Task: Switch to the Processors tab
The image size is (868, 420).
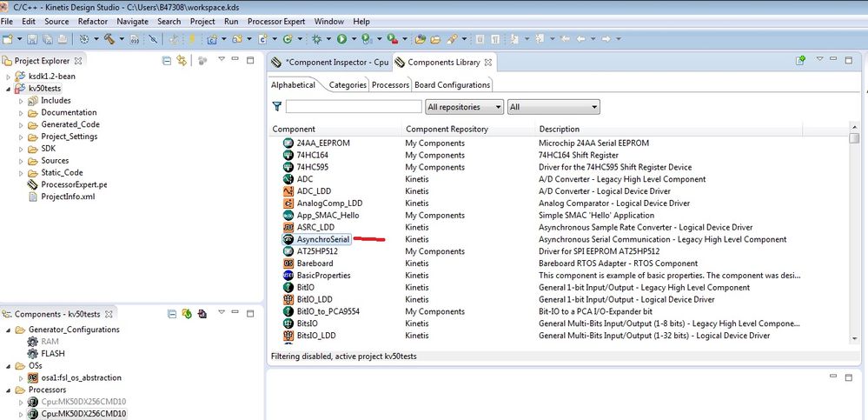Action: coord(390,84)
